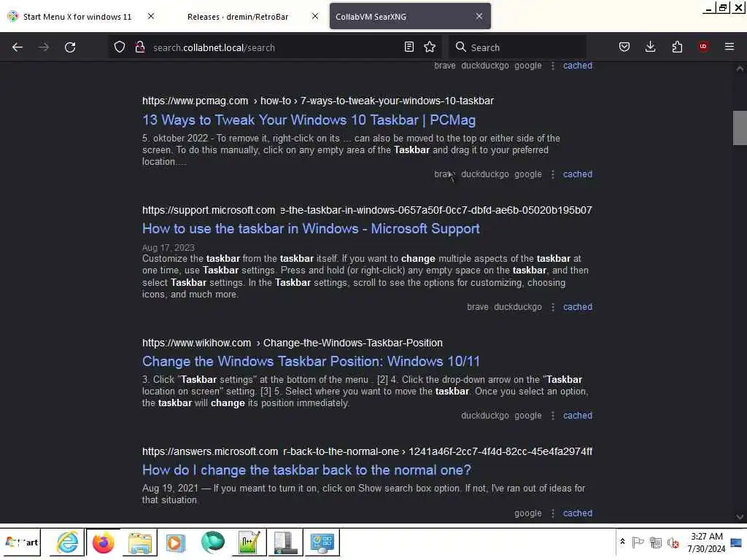Expand more options for Microsoft Support result
This screenshot has width=747, height=560.
pos(553,307)
